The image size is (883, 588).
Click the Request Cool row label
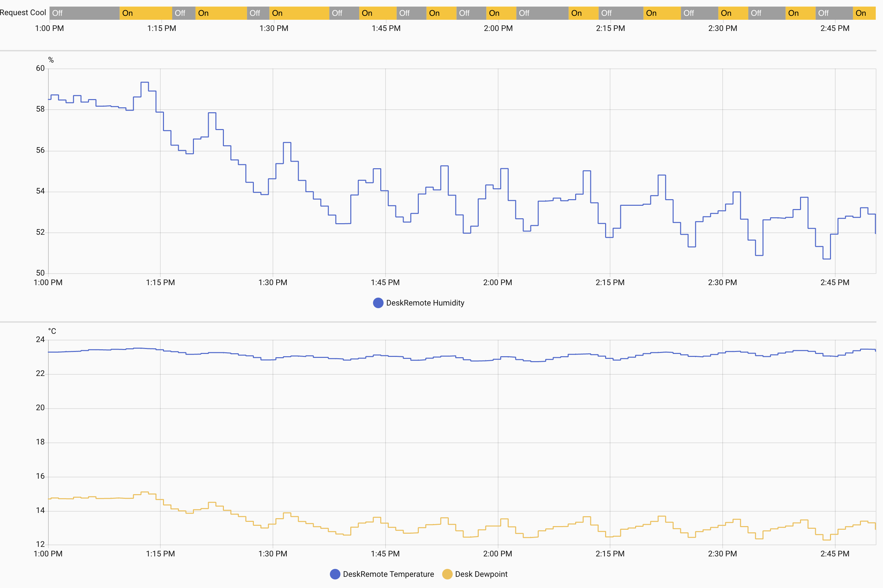tap(23, 13)
